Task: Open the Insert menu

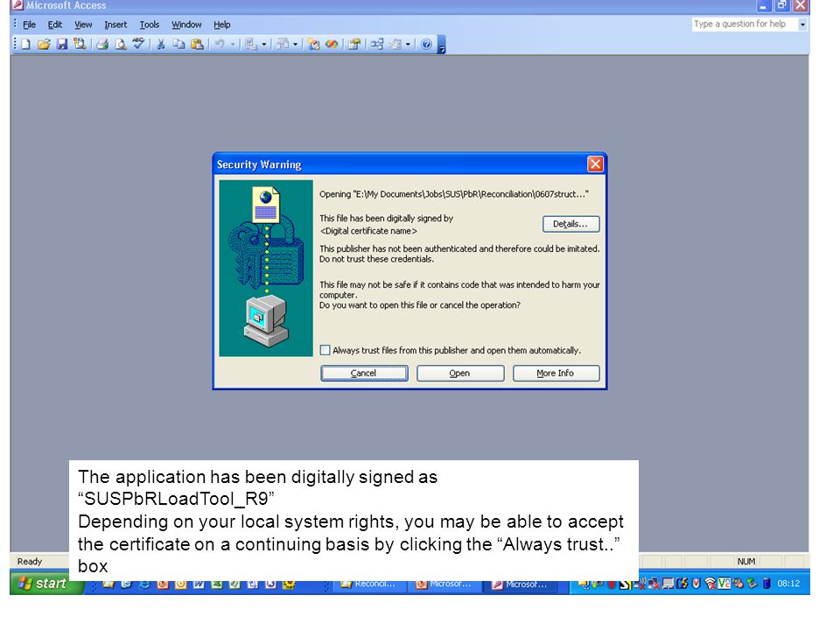Action: tap(115, 24)
